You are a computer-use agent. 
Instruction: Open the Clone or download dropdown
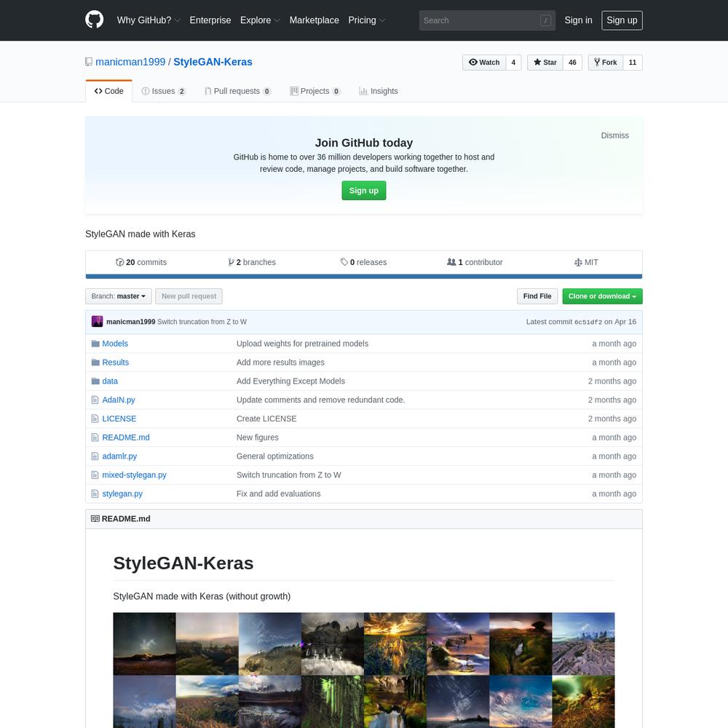602,296
